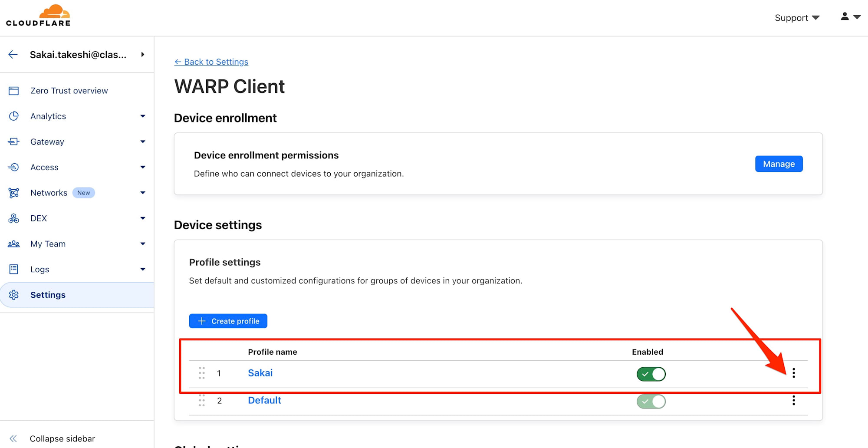This screenshot has width=868, height=448.
Task: Click the Logs sidebar icon
Action: [14, 269]
